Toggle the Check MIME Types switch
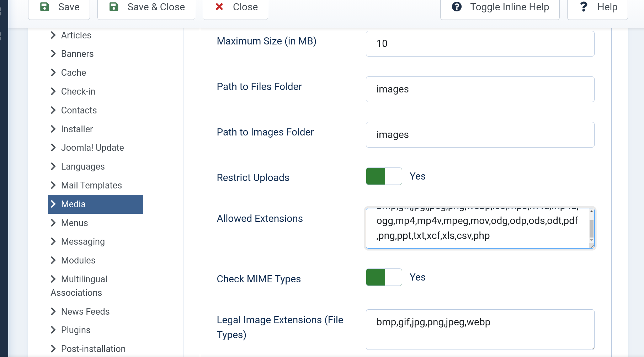644x357 pixels. click(384, 277)
